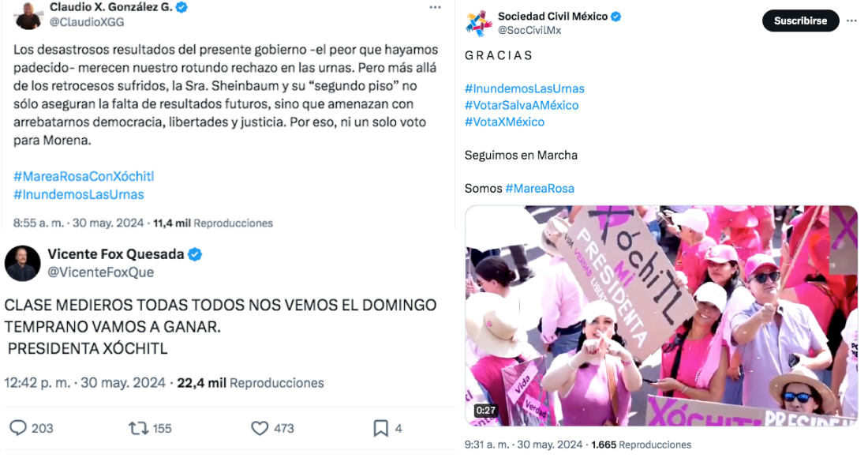Open the #VotaXMéxico hashtag
The image size is (868, 458).
tap(504, 122)
